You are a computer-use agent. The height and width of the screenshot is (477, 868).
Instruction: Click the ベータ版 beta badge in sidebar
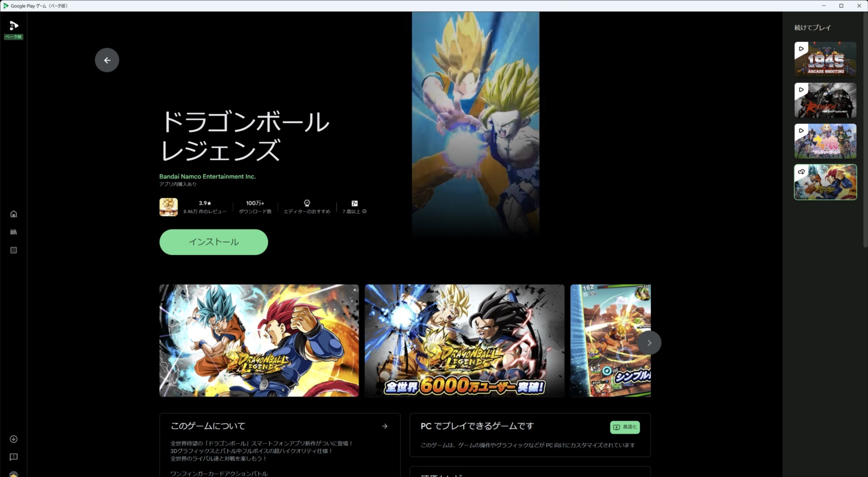tap(14, 37)
